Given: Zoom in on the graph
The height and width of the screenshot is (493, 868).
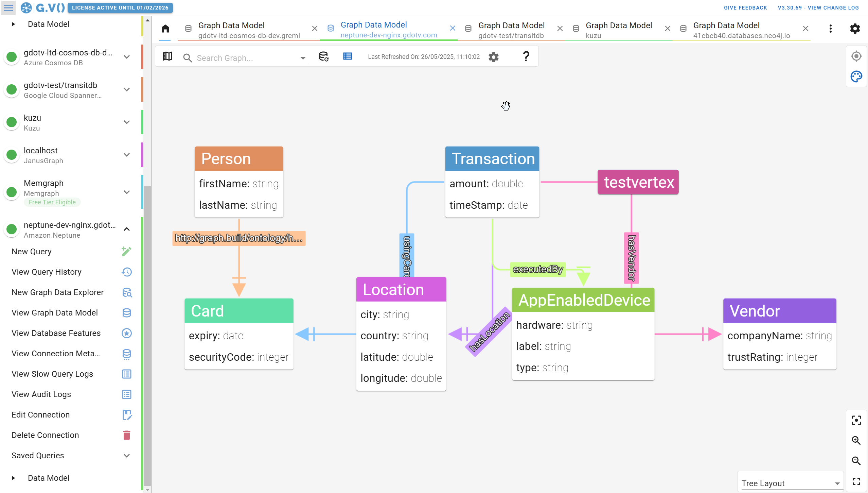Looking at the screenshot, I should [x=856, y=441].
